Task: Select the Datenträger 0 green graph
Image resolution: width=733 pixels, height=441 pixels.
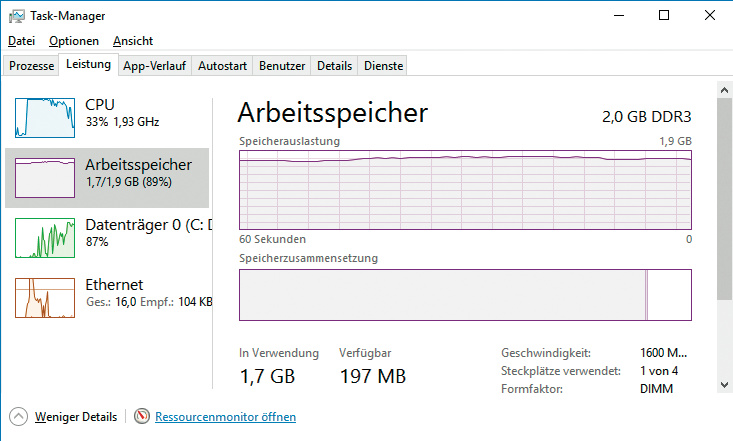Action: (45, 238)
